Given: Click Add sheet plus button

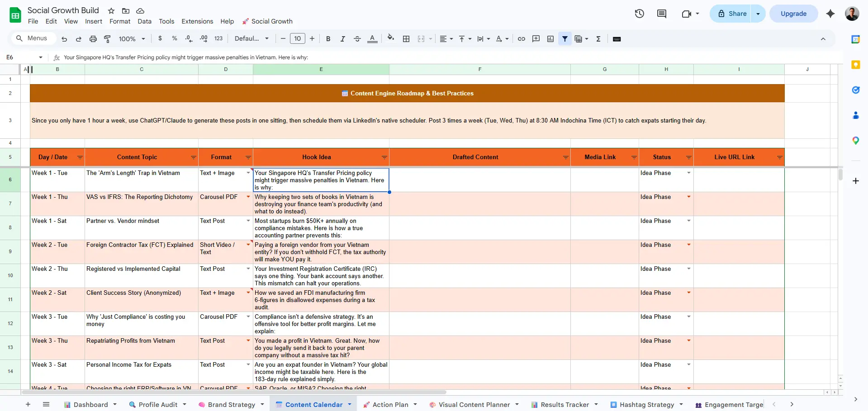Looking at the screenshot, I should [x=28, y=405].
